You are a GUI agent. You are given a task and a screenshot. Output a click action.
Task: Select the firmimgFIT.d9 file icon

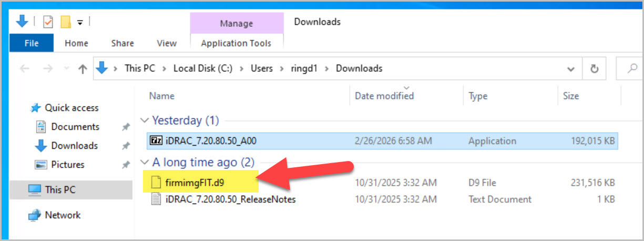click(x=156, y=183)
